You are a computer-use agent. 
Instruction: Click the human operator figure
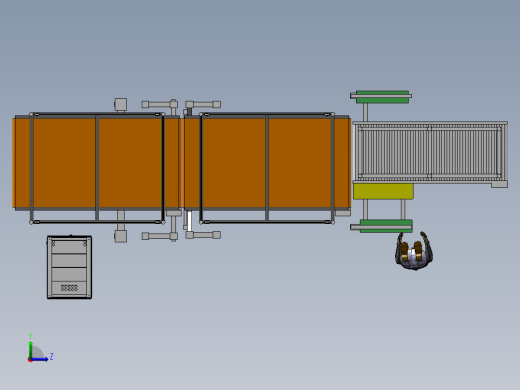point(414,251)
